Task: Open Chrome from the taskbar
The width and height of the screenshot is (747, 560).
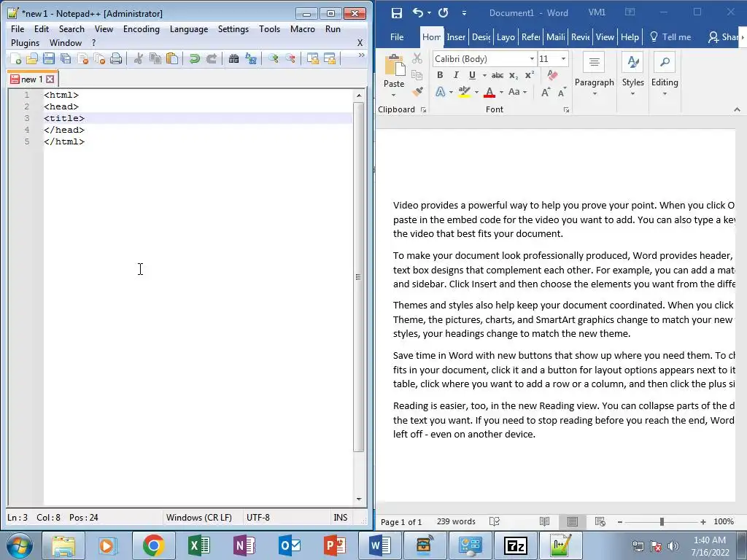Action: [153, 545]
